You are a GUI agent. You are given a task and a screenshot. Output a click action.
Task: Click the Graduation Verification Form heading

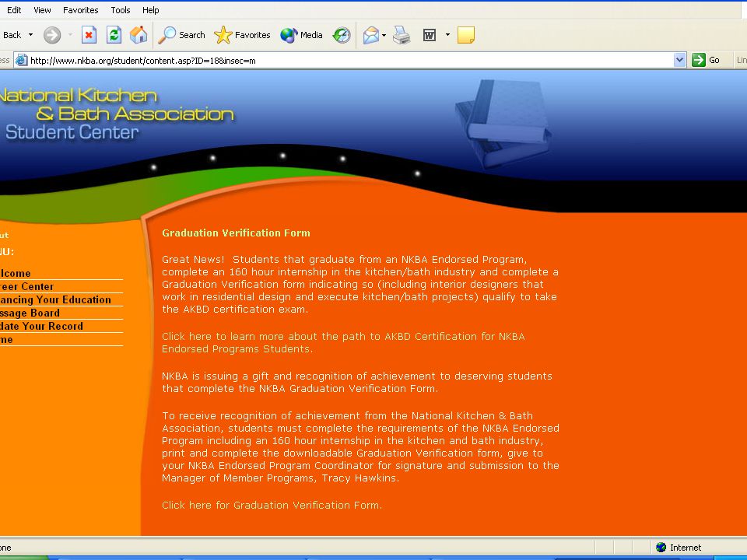(x=236, y=233)
